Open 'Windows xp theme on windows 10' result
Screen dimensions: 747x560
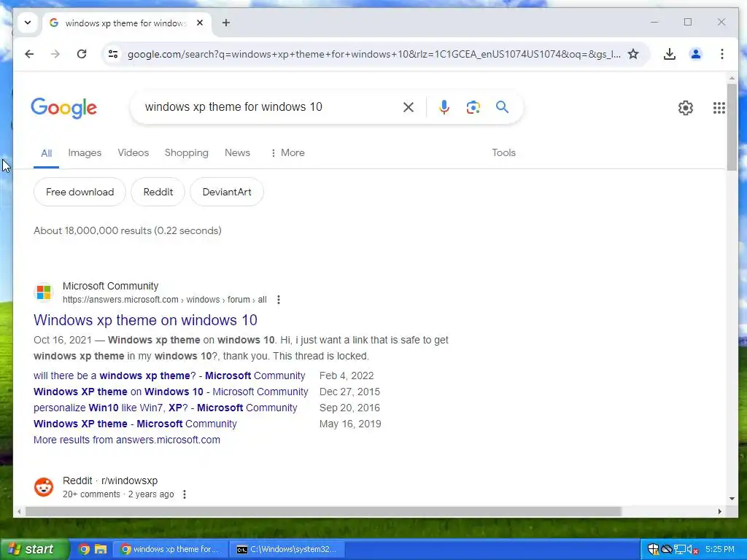145,320
